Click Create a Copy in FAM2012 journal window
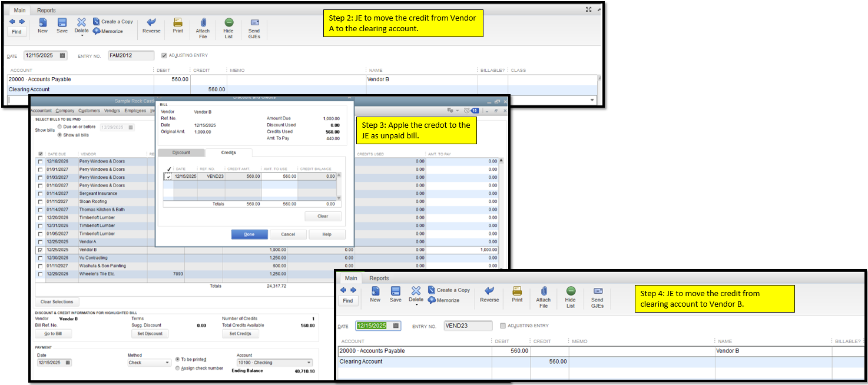The image size is (868, 385). click(112, 22)
